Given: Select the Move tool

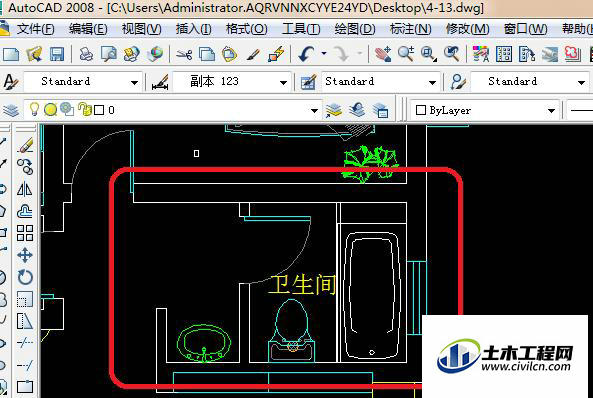Looking at the screenshot, I should click(25, 255).
